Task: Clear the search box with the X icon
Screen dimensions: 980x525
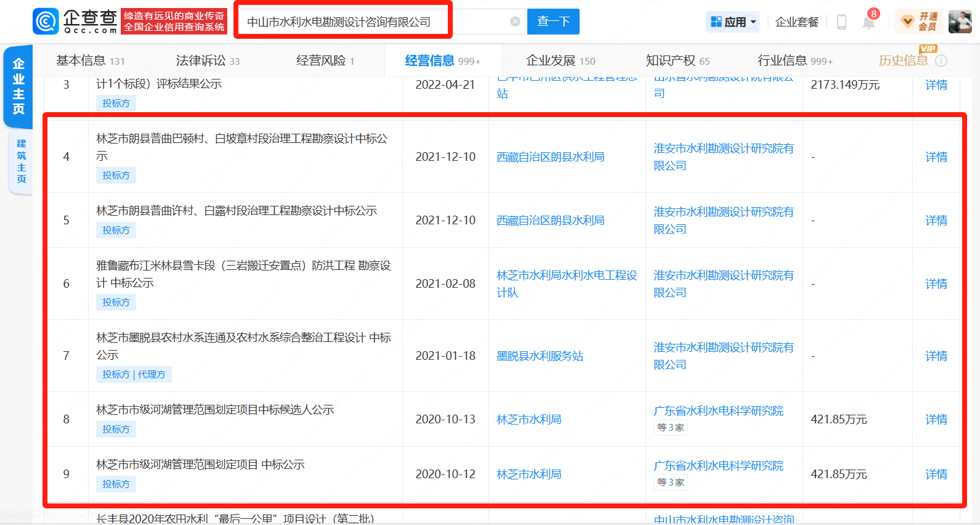Action: point(516,22)
